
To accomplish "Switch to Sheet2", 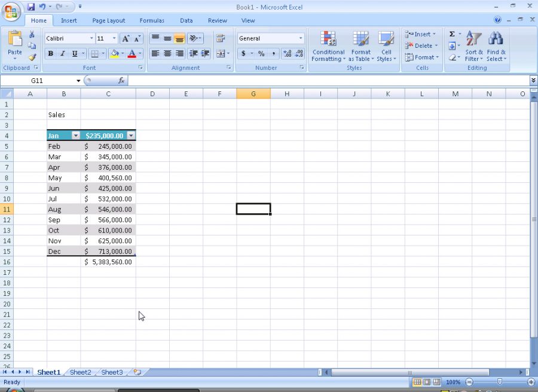I will (x=80, y=372).
